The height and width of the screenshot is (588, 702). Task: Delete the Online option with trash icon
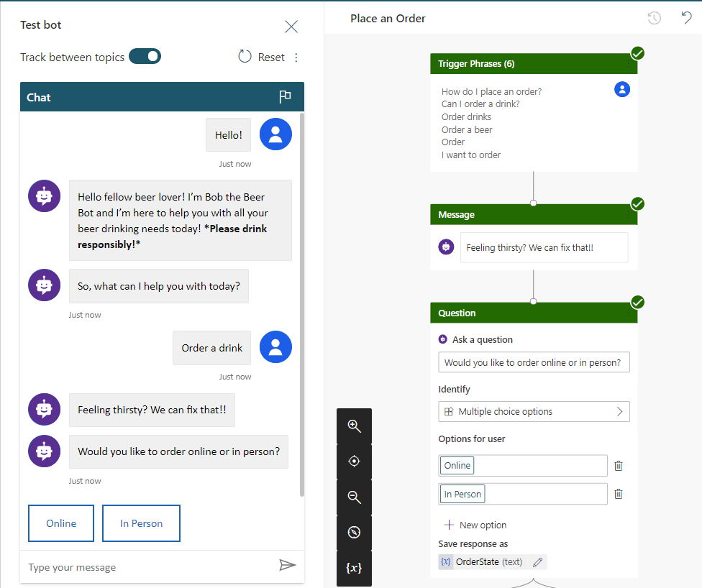pos(619,466)
